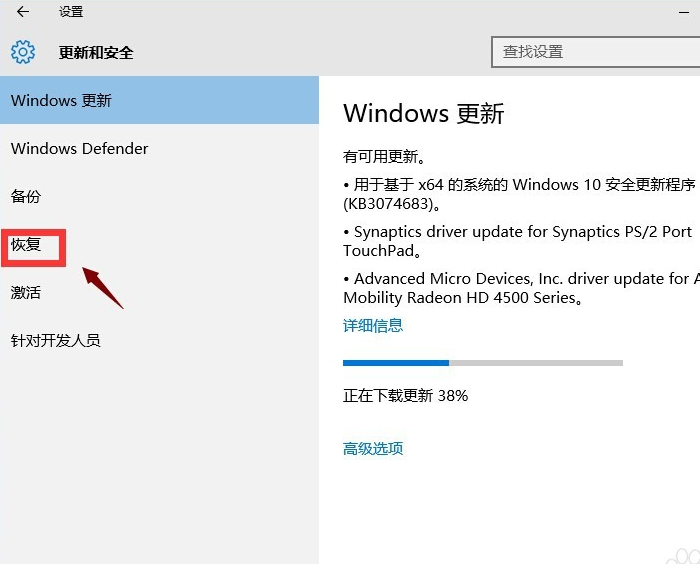Open 针对开发人员 settings

point(56,340)
